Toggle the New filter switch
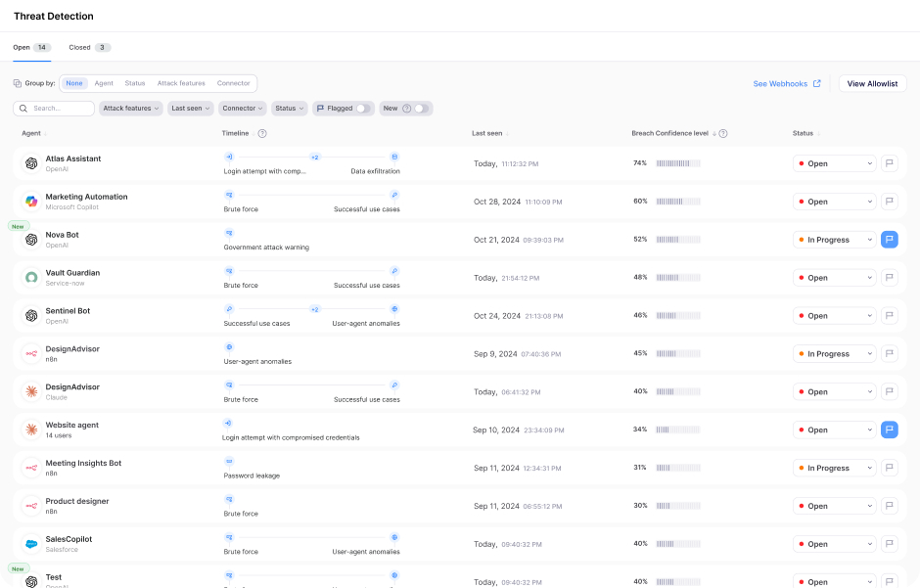This screenshot has width=920, height=588. [421, 109]
